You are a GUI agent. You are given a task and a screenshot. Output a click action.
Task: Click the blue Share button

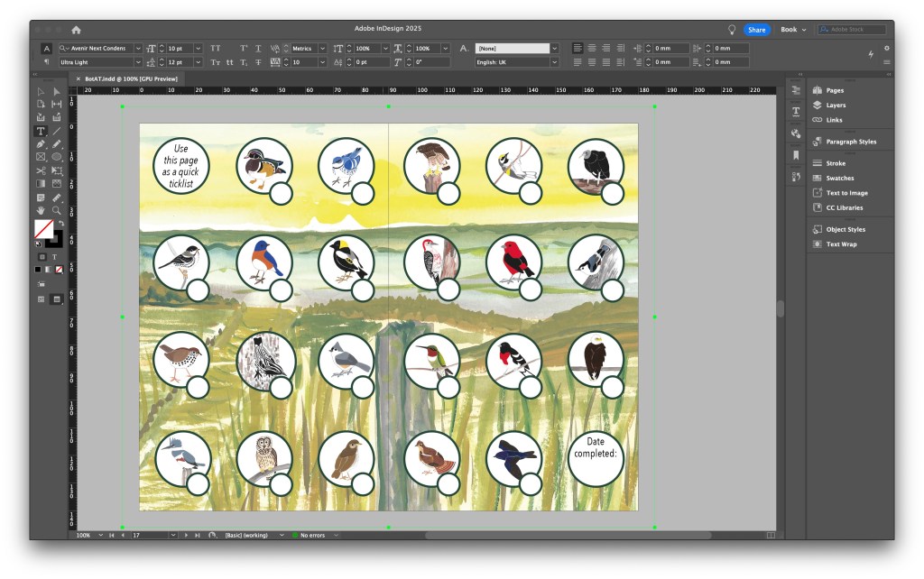pyautogui.click(x=756, y=30)
